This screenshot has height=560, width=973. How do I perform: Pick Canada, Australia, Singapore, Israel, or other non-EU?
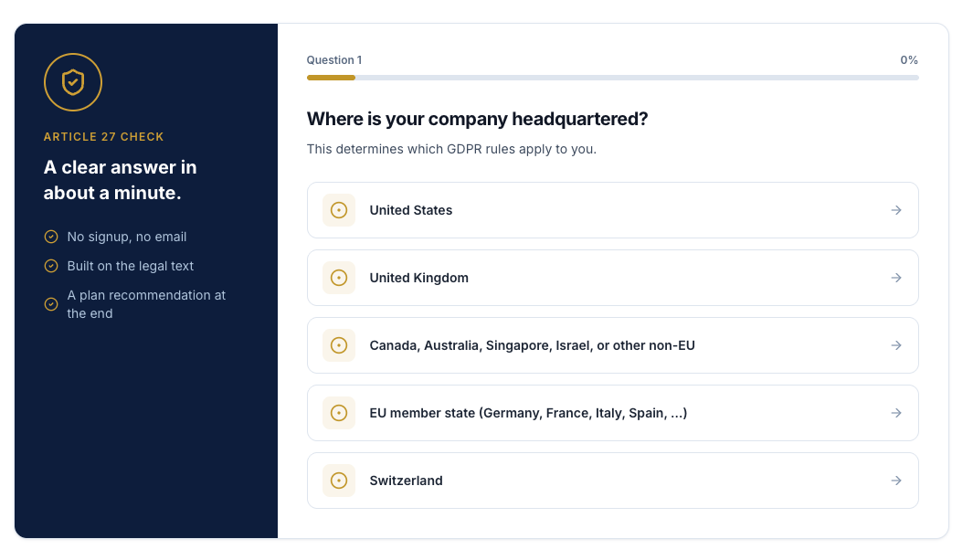pyautogui.click(x=612, y=345)
